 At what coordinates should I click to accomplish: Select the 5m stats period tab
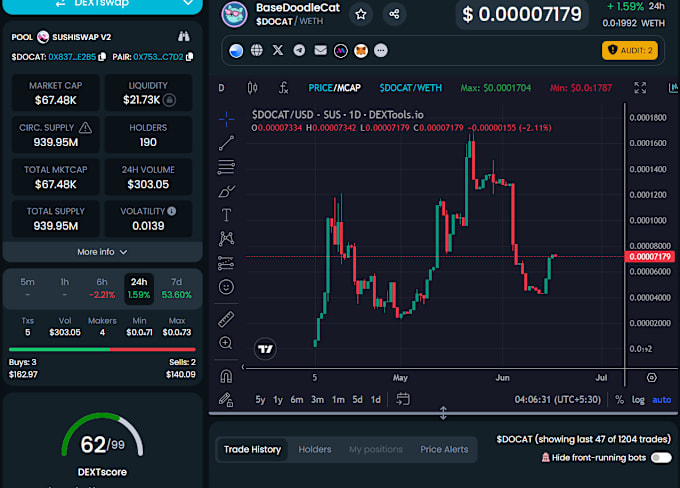[27, 288]
